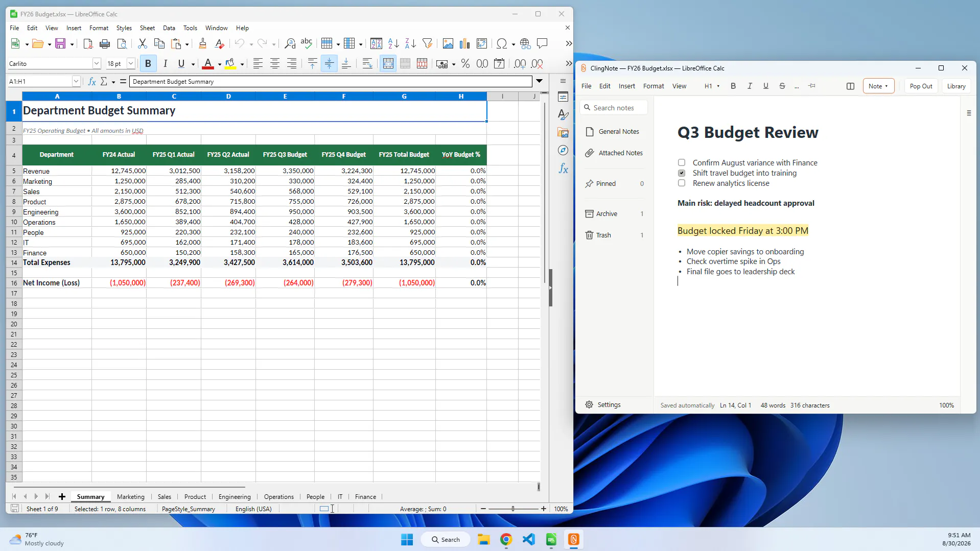Click the Calc zoom slider
Screen dimensions: 980x551
coord(513,509)
